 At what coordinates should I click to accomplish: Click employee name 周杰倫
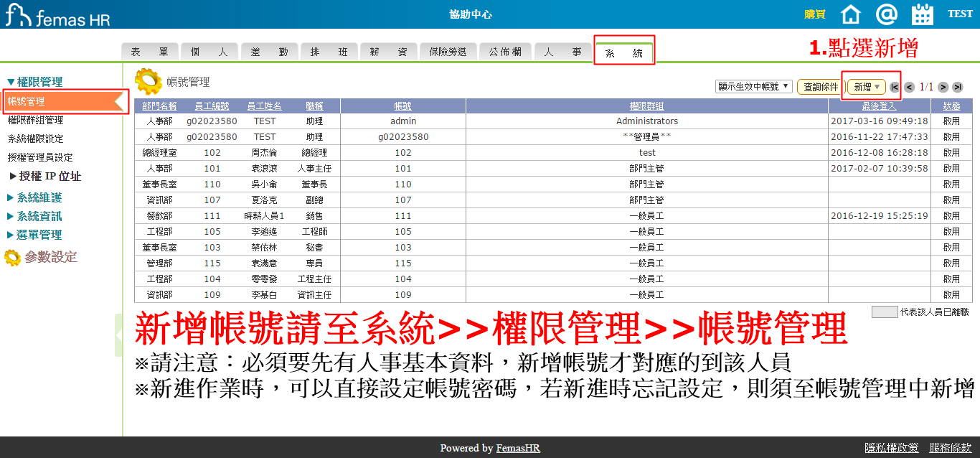(x=264, y=153)
